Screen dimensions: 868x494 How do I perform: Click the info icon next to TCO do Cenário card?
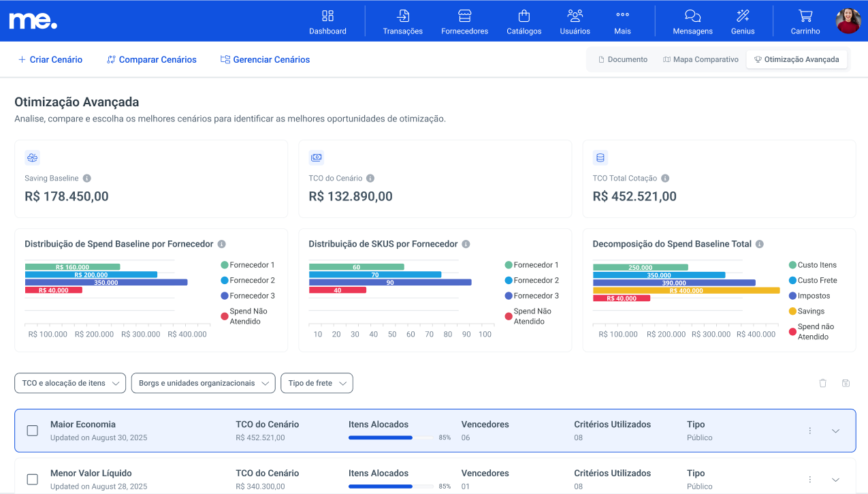pyautogui.click(x=370, y=179)
